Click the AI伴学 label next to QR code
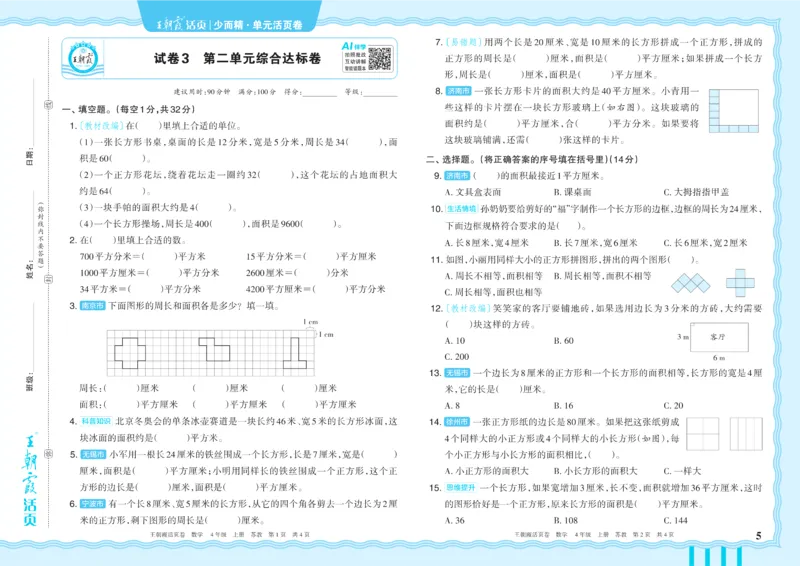 tap(354, 46)
